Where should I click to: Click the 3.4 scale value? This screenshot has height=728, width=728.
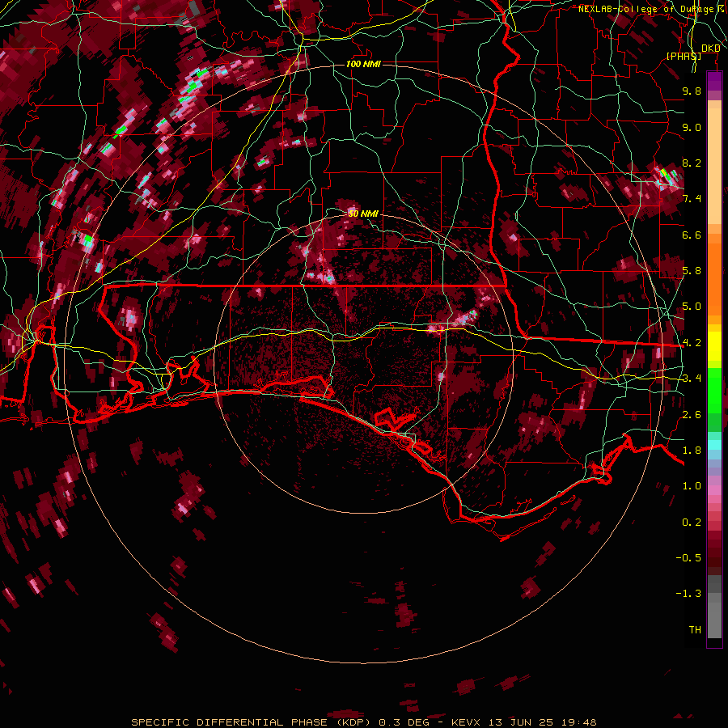click(x=692, y=379)
